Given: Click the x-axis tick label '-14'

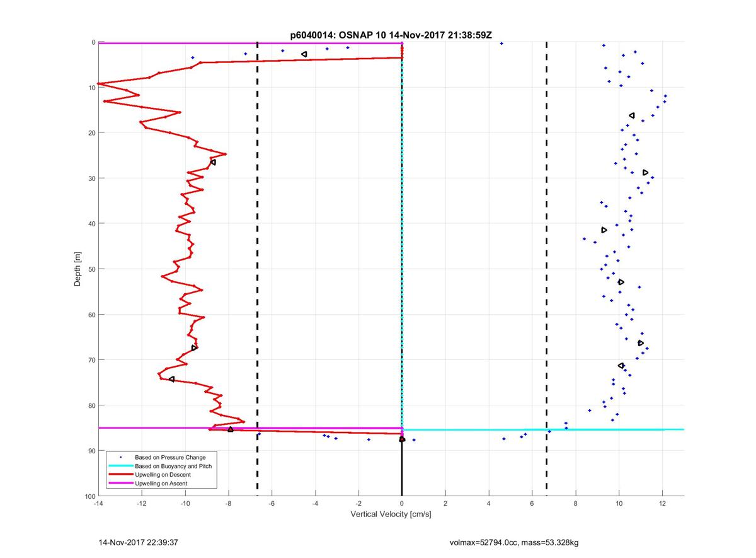Looking at the screenshot, I should [x=98, y=504].
